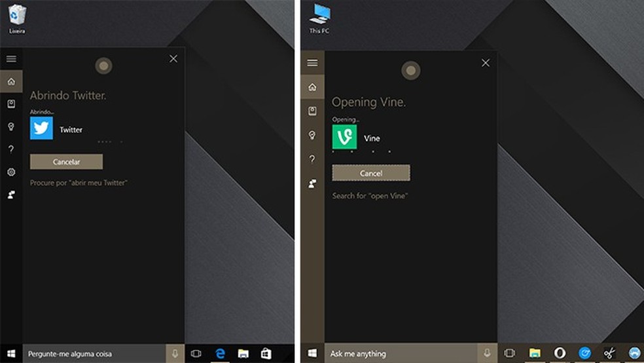Open Task View on English taskbar

[x=509, y=353]
